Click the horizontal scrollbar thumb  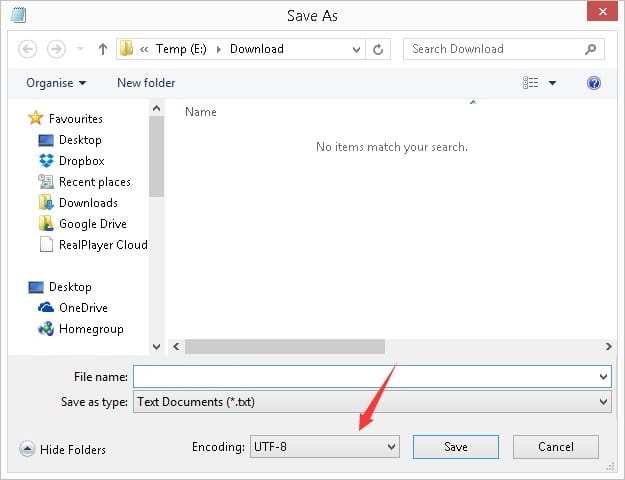[285, 346]
